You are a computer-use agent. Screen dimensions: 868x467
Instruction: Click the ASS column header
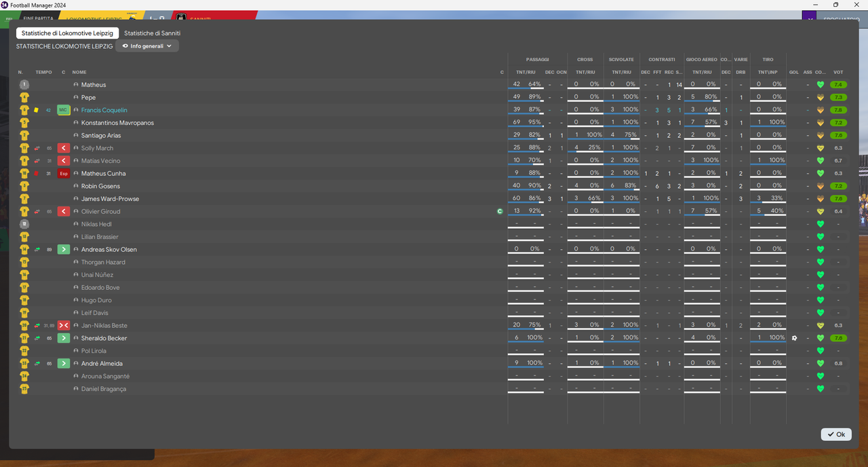point(808,72)
